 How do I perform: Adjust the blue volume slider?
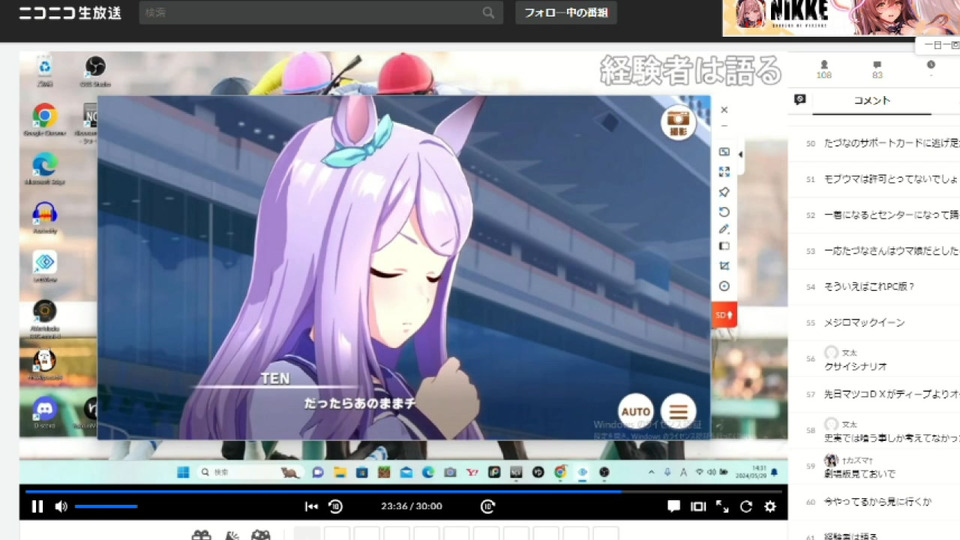[106, 506]
